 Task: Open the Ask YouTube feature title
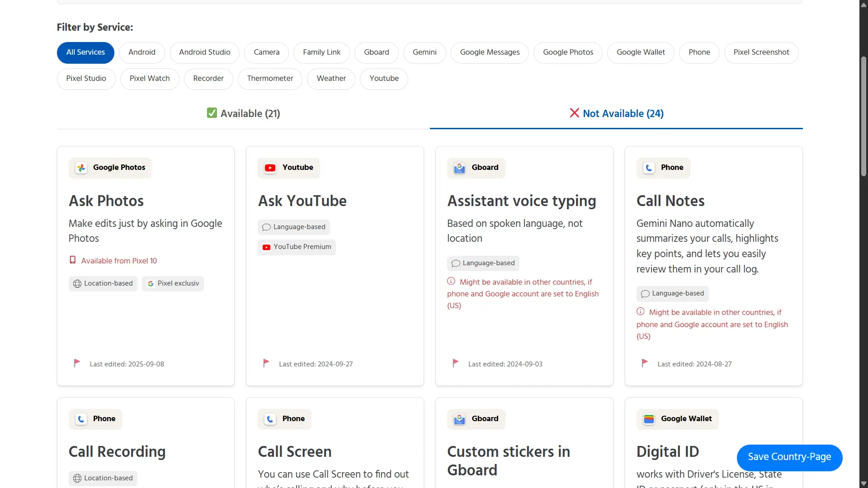coord(302,201)
